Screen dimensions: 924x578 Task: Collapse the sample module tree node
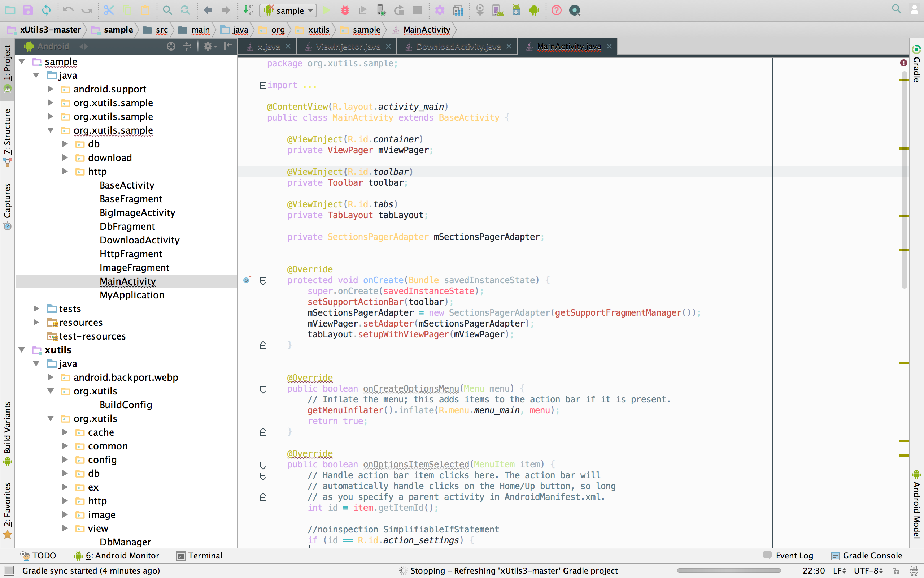[x=22, y=61]
